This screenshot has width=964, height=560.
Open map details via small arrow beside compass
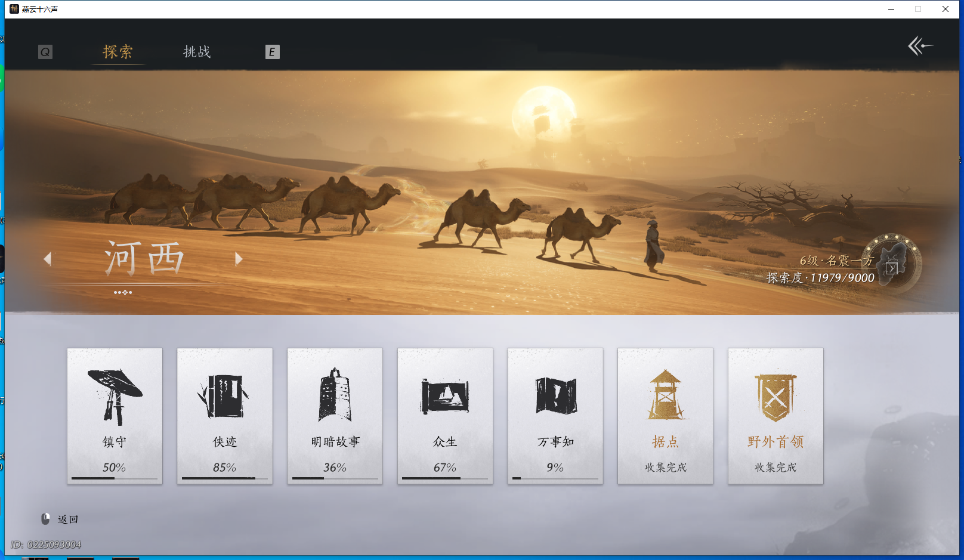891,270
